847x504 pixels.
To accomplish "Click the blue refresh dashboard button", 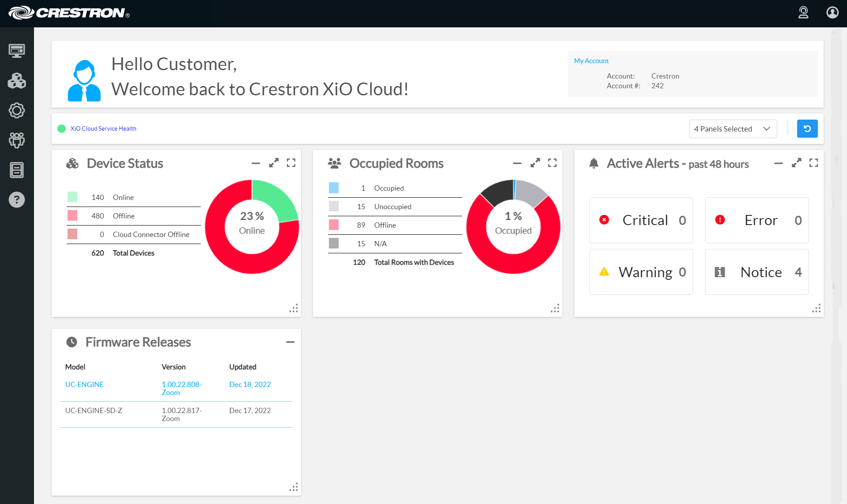I will [807, 129].
